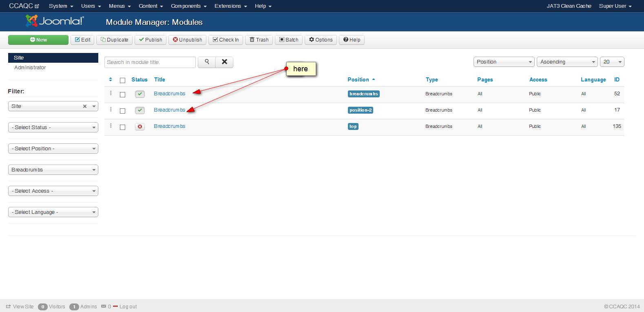Check the box for module ID 135
The height and width of the screenshot is (312, 644).
coord(122,127)
